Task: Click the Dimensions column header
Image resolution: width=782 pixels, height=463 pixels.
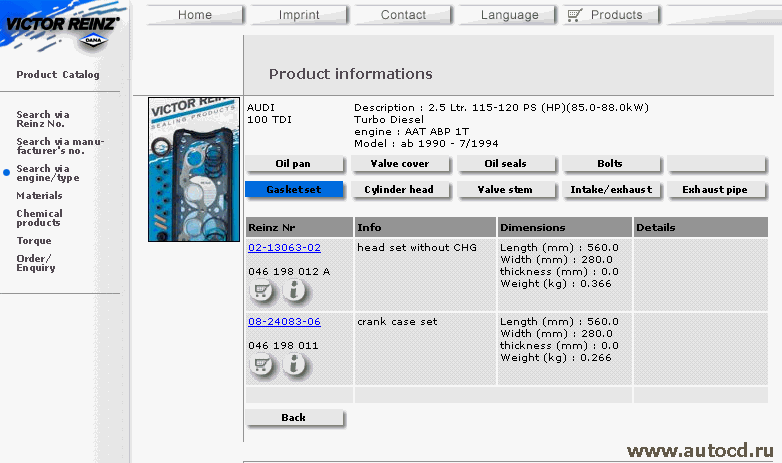Action: coord(565,227)
